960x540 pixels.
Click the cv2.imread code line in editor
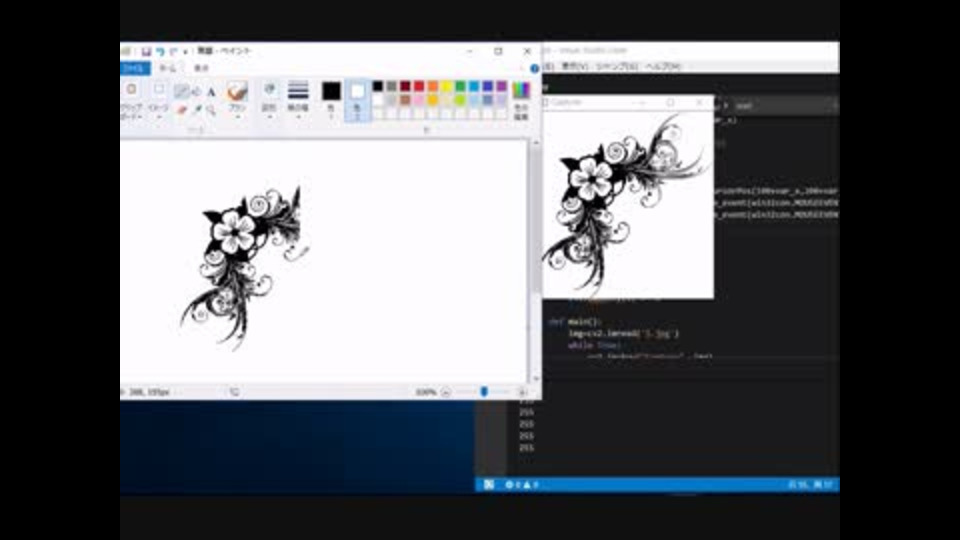click(623, 334)
